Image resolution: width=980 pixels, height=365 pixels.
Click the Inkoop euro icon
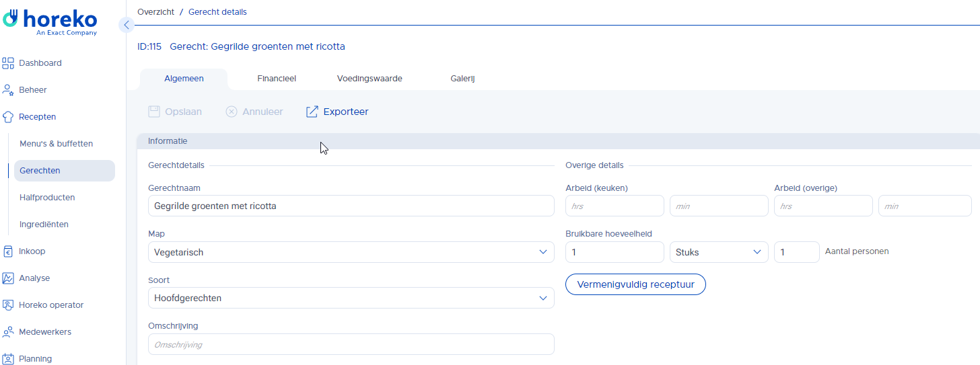[x=8, y=251]
